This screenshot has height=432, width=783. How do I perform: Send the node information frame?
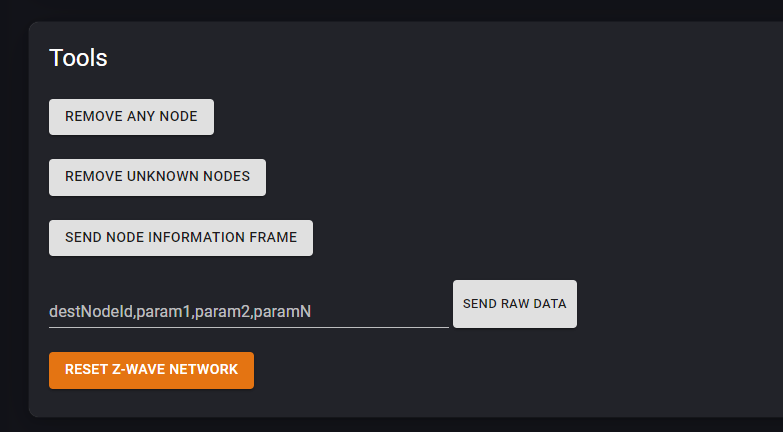pos(181,238)
